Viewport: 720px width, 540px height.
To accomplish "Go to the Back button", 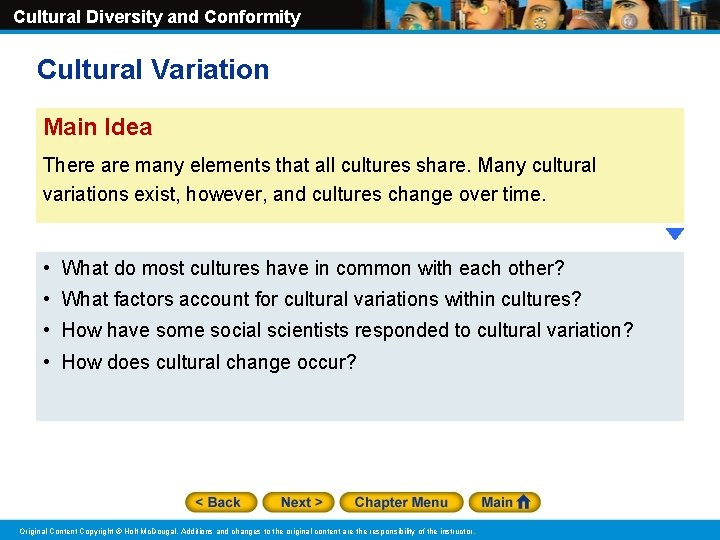I will [221, 502].
